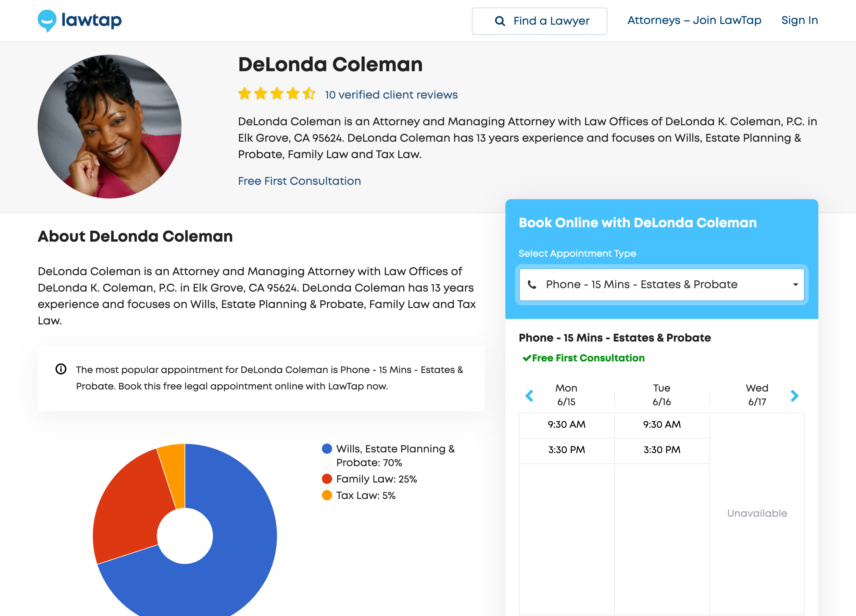856x616 pixels.
Task: Go to next dates with right arrow
Action: (794, 396)
